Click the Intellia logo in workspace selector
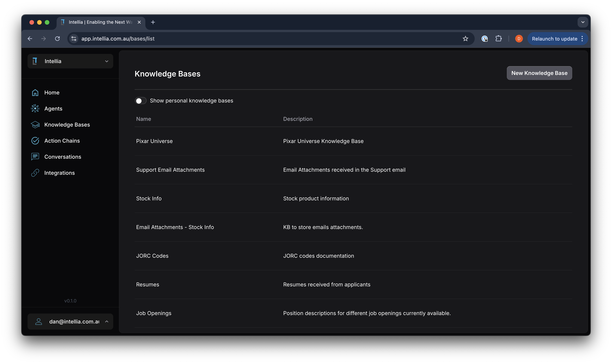Viewport: 612px width, 364px height. tap(35, 61)
